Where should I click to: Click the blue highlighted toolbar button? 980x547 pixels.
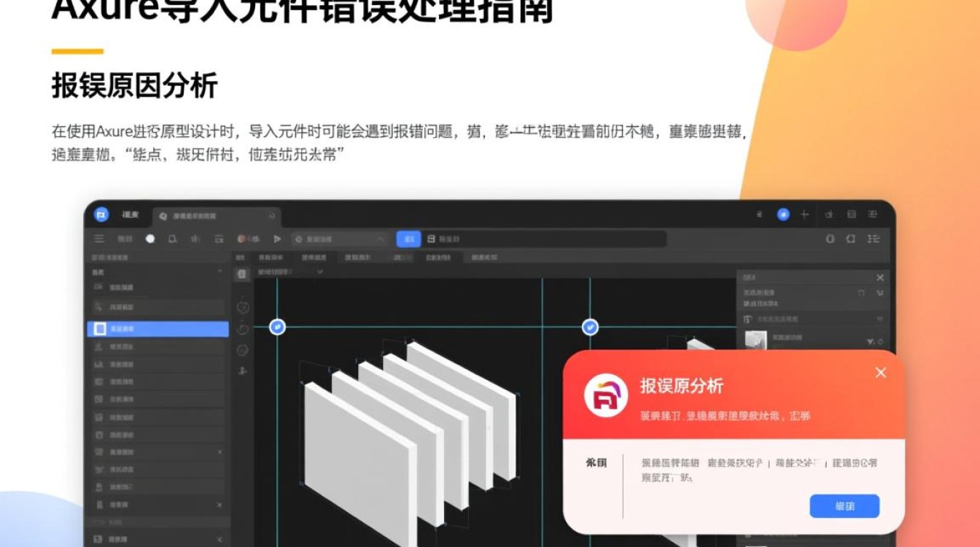click(x=408, y=238)
